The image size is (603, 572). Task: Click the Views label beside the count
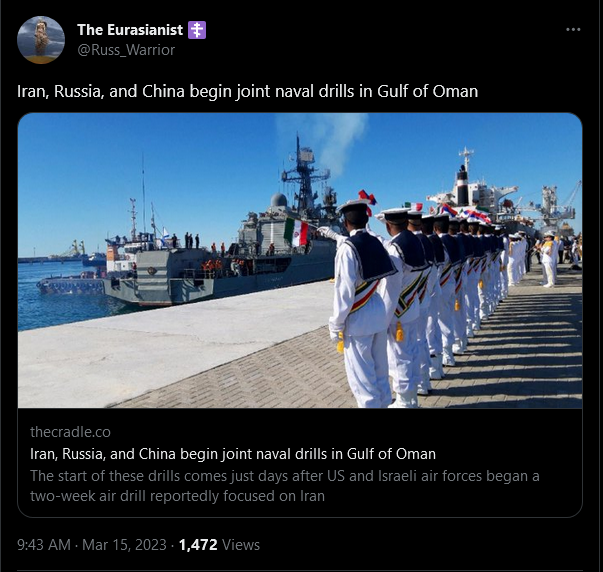pos(241,545)
